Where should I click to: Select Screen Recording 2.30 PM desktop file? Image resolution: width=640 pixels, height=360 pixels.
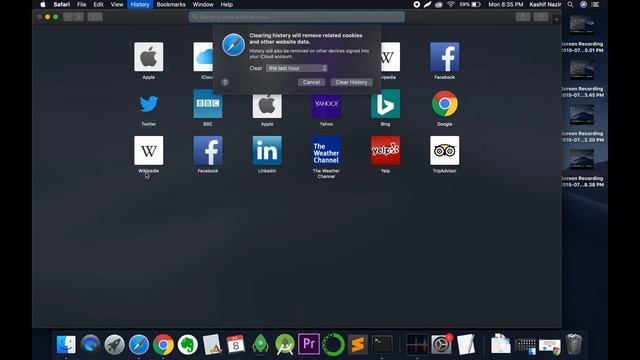(582, 124)
